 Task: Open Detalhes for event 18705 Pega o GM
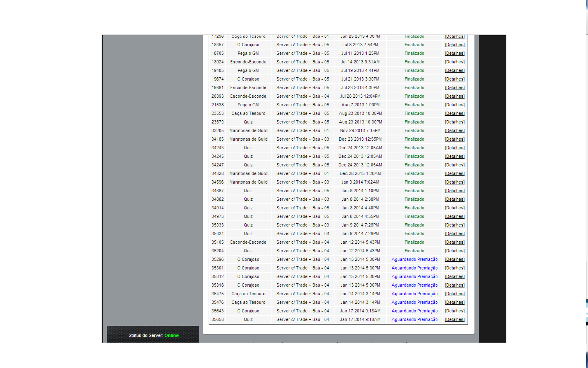[454, 54]
